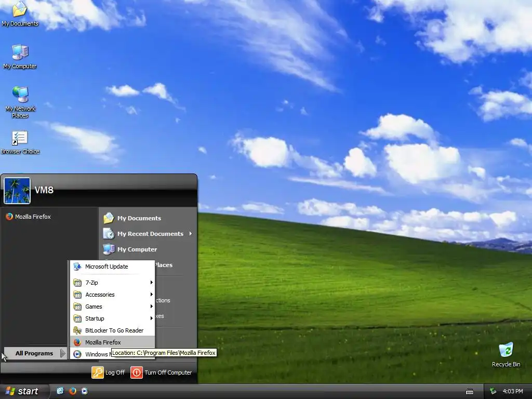Launch Firefox from quick launch bar
Screen dimensions: 532x399
[x=72, y=391]
